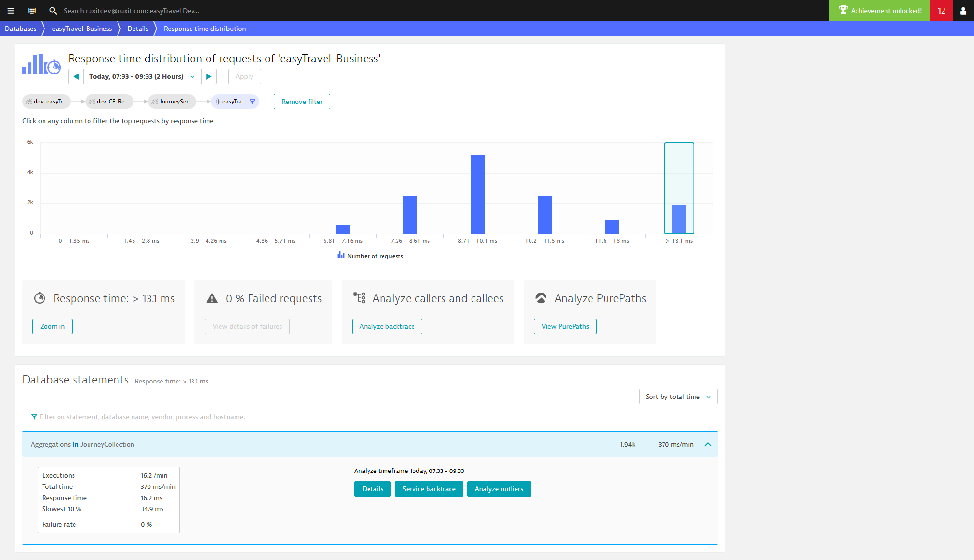Click Service backtrace button
The height and width of the screenshot is (560, 974).
[x=428, y=489]
